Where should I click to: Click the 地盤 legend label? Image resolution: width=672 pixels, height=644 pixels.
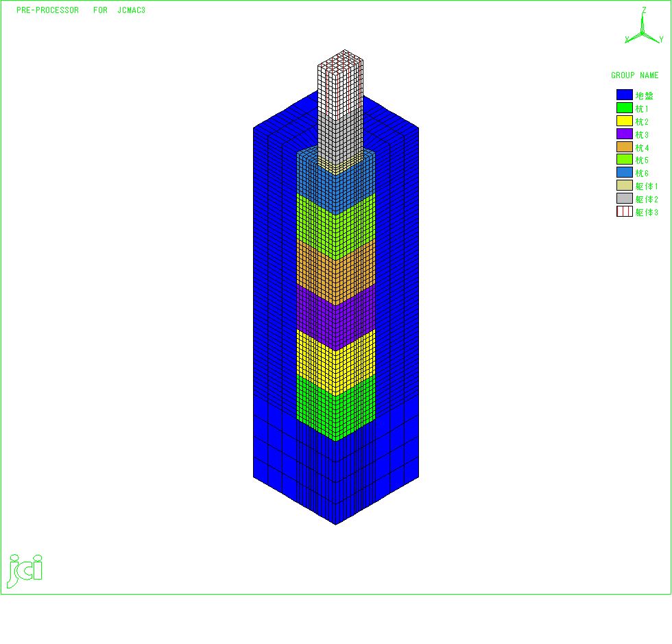(644, 95)
